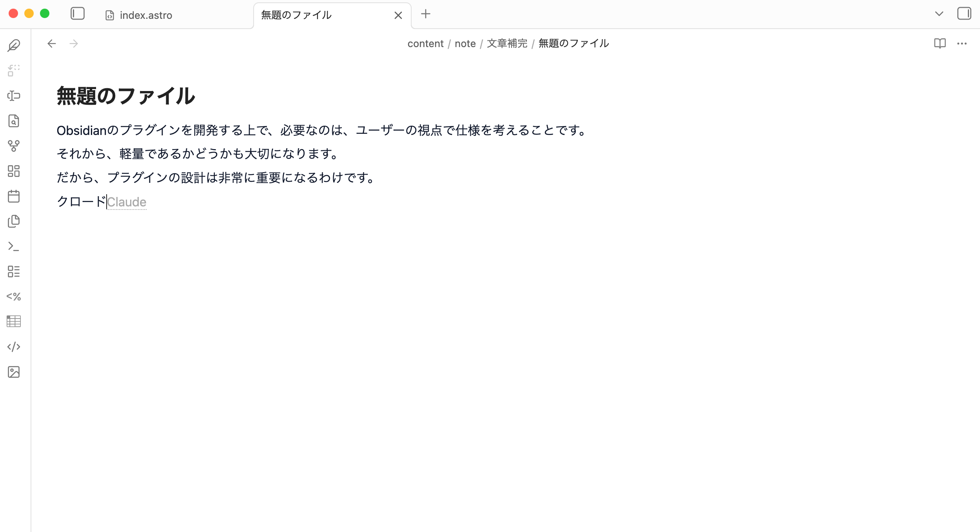980x532 pixels.
Task: Click the checklist ribbon icon
Action: click(14, 271)
